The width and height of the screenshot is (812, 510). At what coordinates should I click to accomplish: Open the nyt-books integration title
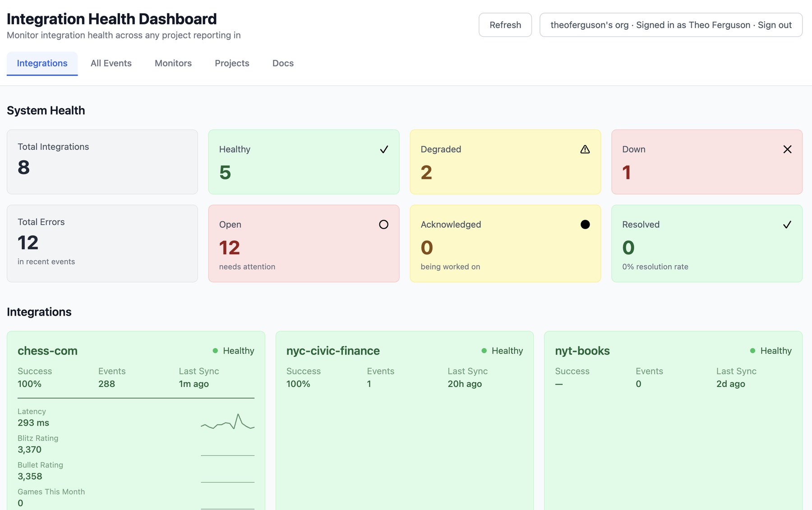(x=582, y=351)
